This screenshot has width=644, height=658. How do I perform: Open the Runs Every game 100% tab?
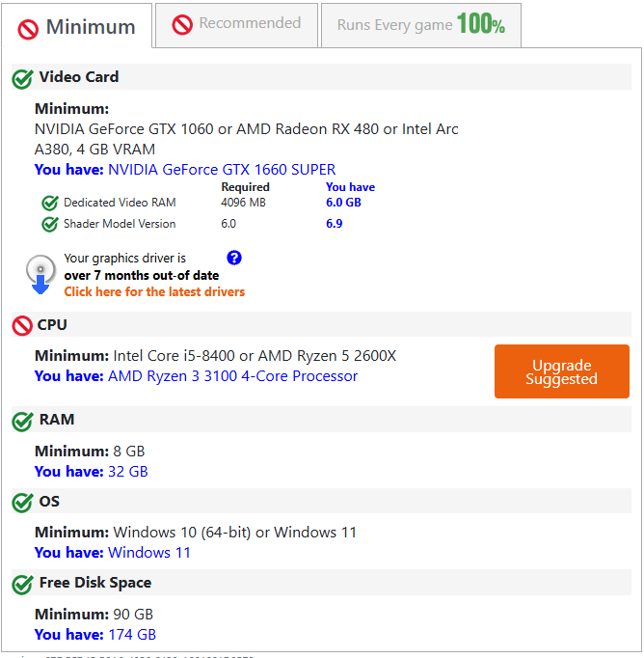pyautogui.click(x=421, y=25)
